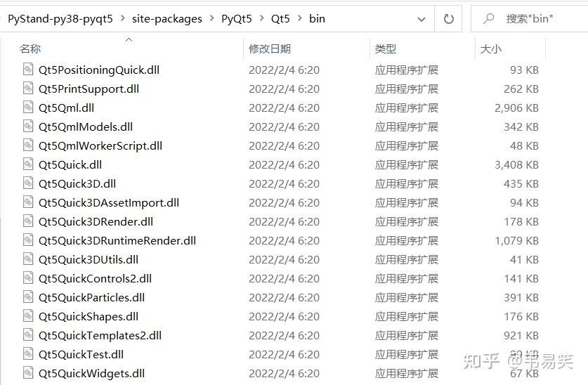Click the refresh icon beside the address bar

pyautogui.click(x=448, y=19)
